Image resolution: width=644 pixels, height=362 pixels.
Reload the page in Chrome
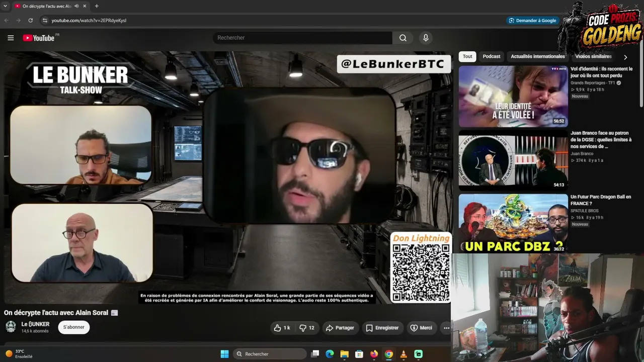click(x=31, y=21)
